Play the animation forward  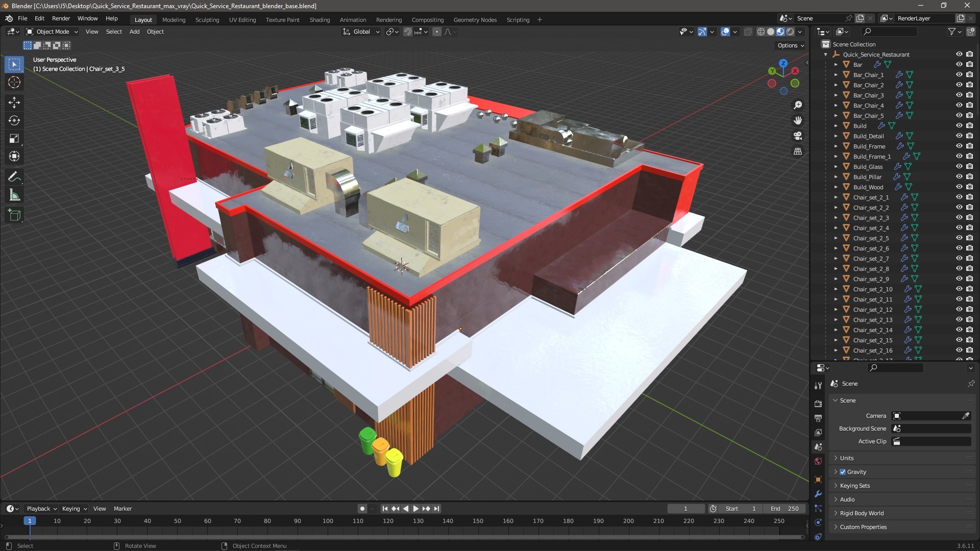[415, 509]
